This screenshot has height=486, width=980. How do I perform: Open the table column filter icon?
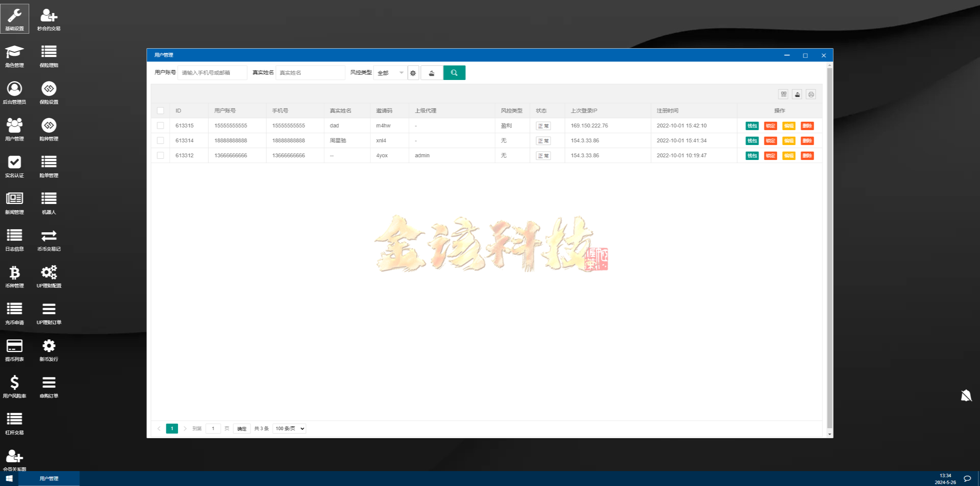tap(784, 94)
